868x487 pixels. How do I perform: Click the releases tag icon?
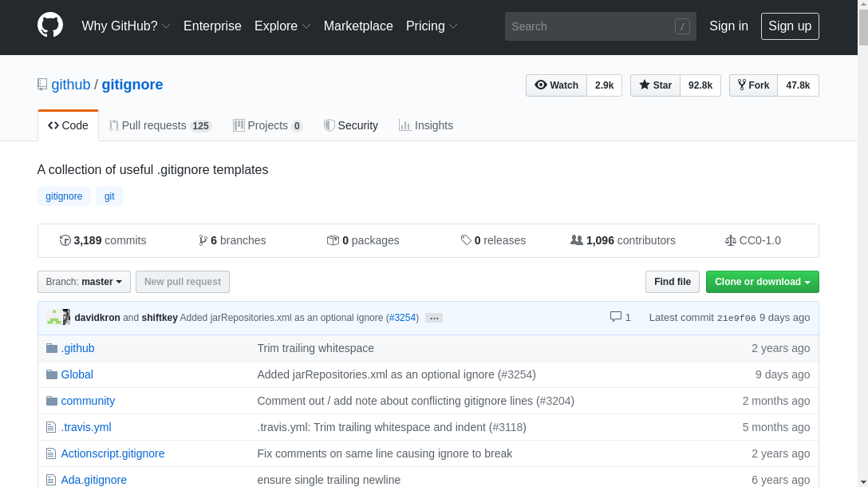[x=466, y=240]
